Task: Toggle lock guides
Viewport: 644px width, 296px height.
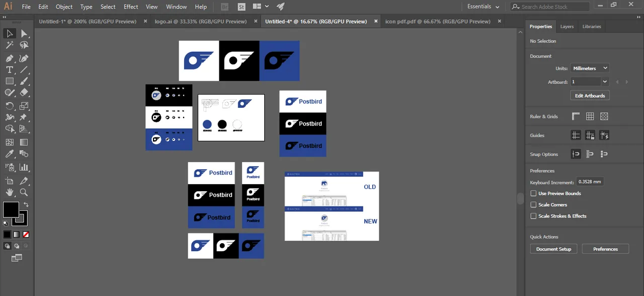Action: (590, 135)
